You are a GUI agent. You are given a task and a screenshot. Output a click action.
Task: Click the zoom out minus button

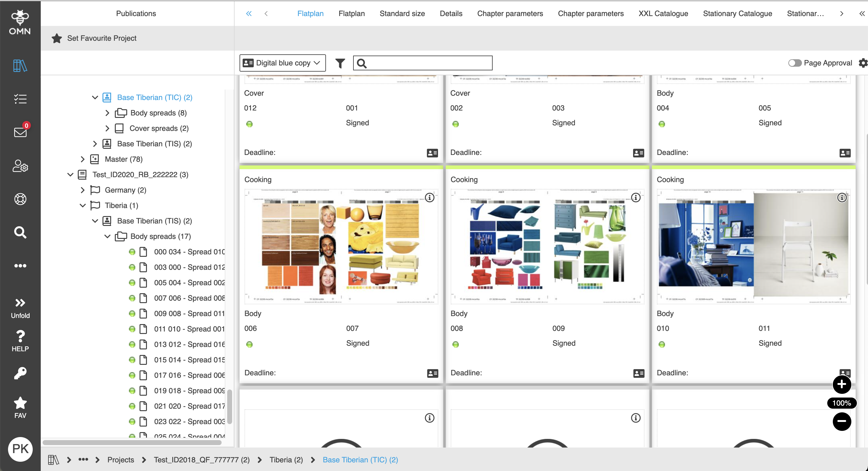click(x=841, y=421)
